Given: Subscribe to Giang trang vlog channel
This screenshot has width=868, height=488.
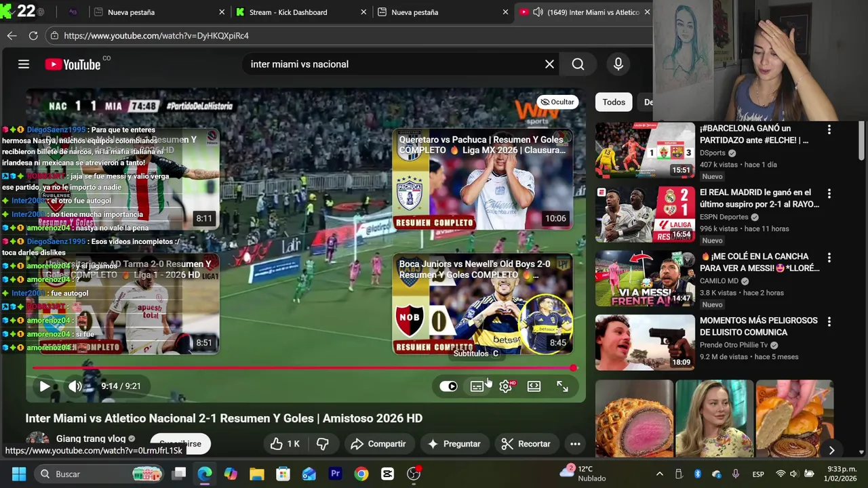Looking at the screenshot, I should coord(180,444).
